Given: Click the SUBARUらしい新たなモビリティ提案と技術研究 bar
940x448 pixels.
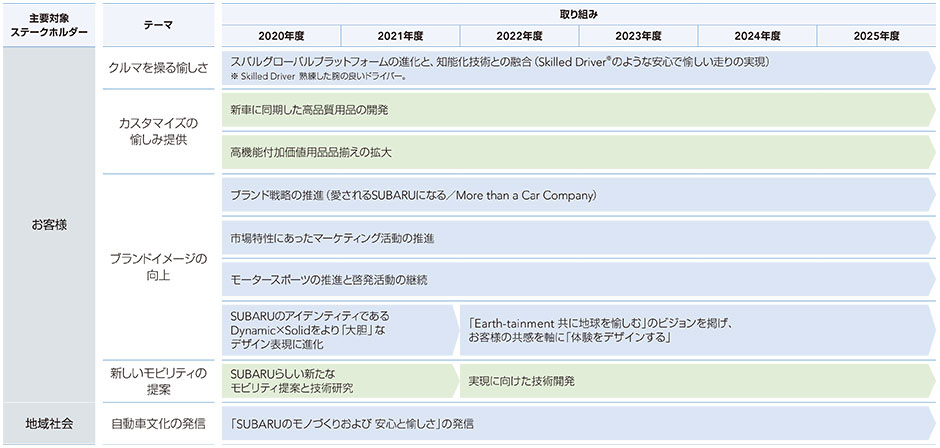Looking at the screenshot, I should 341,381.
